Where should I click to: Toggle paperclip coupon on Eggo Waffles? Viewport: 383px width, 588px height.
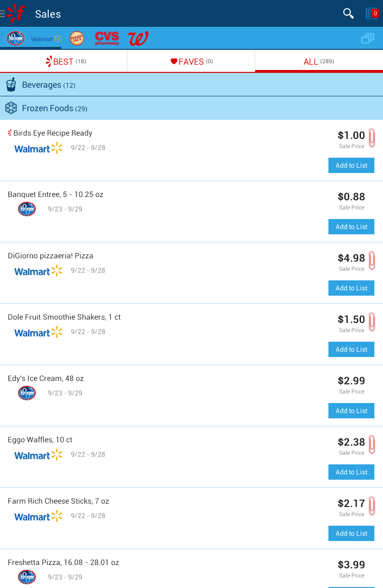pyautogui.click(x=372, y=445)
